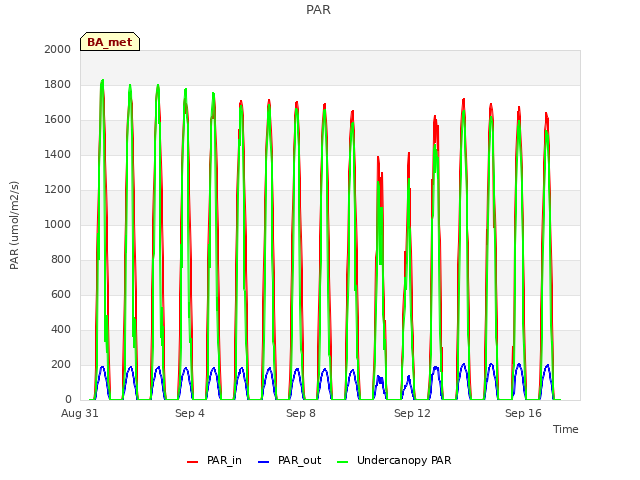
Task: Click the 1400 y-axis tick label
Action: coord(58,154)
